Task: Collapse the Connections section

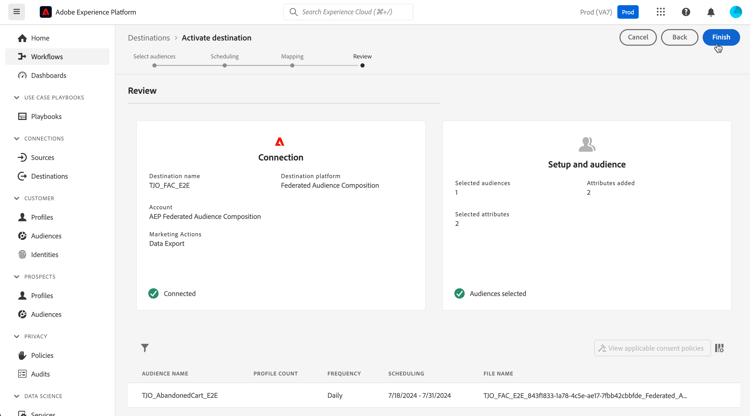Action: click(17, 139)
